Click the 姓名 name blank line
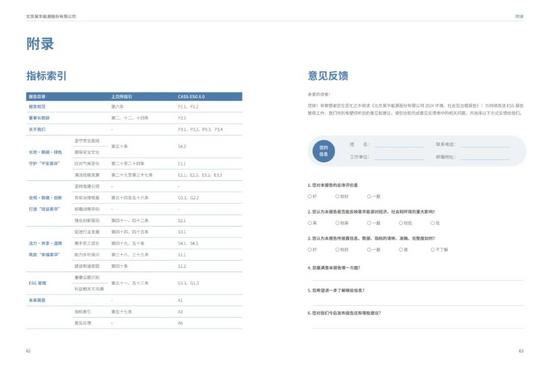 click(x=399, y=146)
